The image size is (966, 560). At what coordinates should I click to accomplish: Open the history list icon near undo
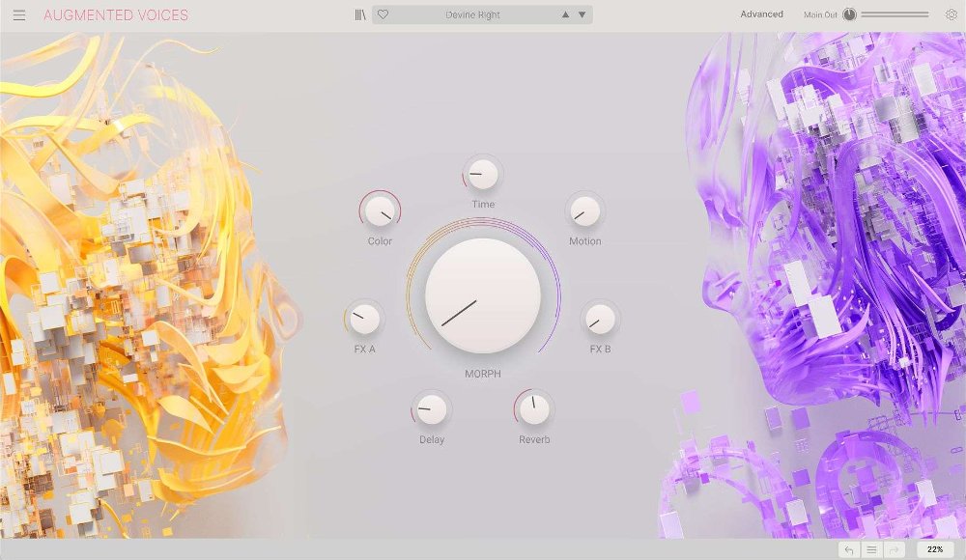pos(871,549)
